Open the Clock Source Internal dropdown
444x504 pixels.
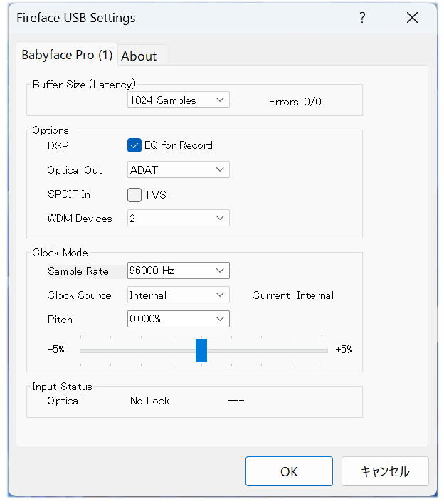(x=179, y=295)
